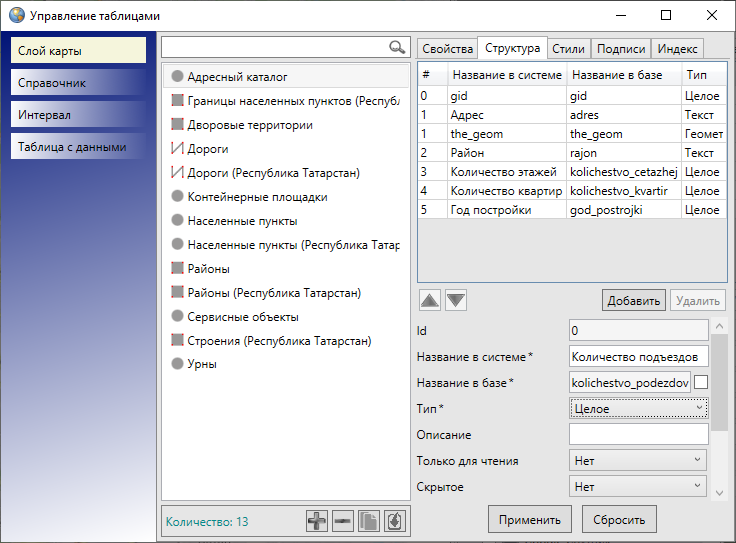
Task: Open the Скрытое dropdown
Action: 638,487
